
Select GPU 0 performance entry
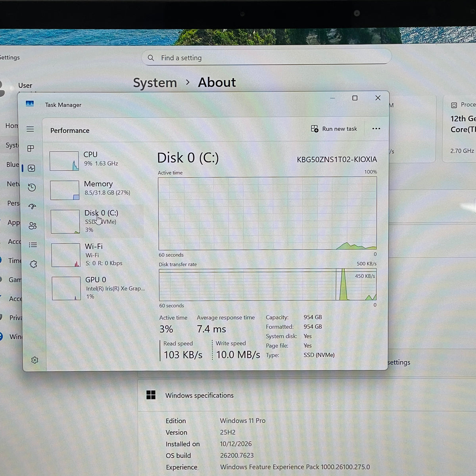tap(97, 288)
